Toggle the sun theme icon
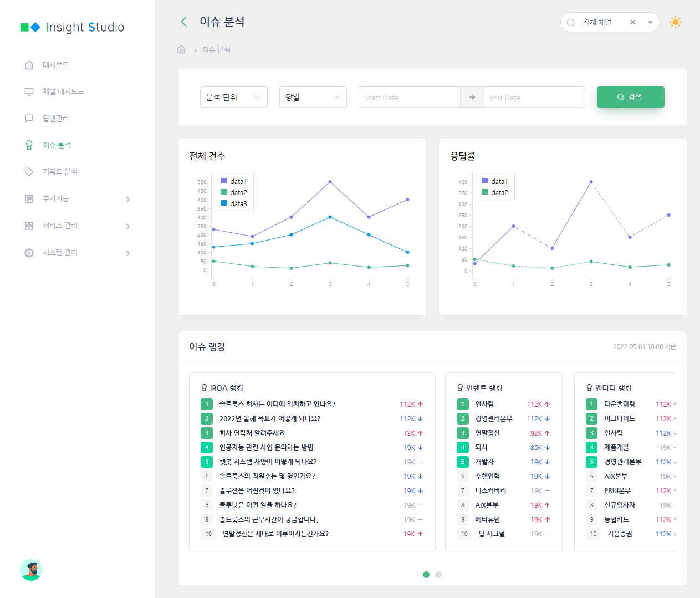Image resolution: width=700 pixels, height=598 pixels. coord(675,22)
